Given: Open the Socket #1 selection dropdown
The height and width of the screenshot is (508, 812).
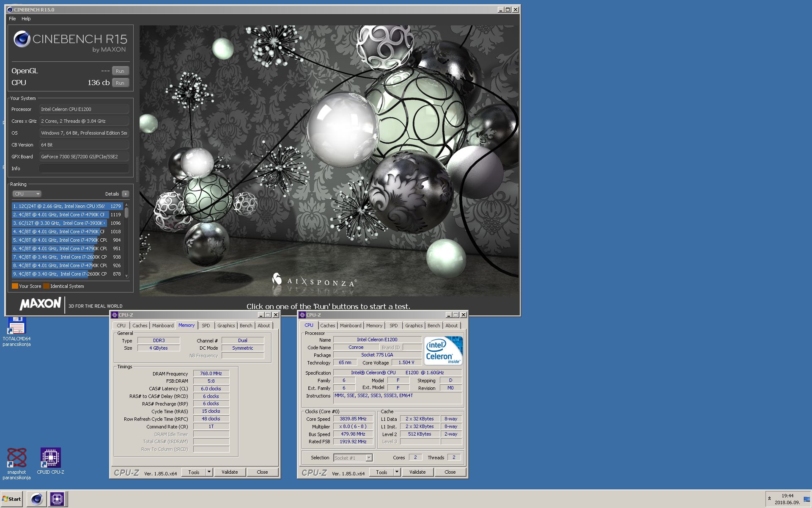Looking at the screenshot, I should (353, 458).
